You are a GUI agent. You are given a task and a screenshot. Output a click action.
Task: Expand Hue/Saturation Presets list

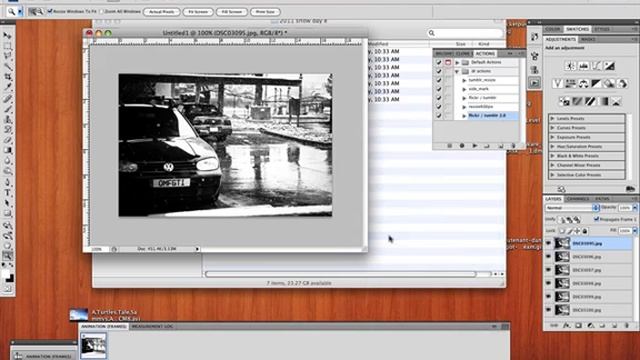553,147
